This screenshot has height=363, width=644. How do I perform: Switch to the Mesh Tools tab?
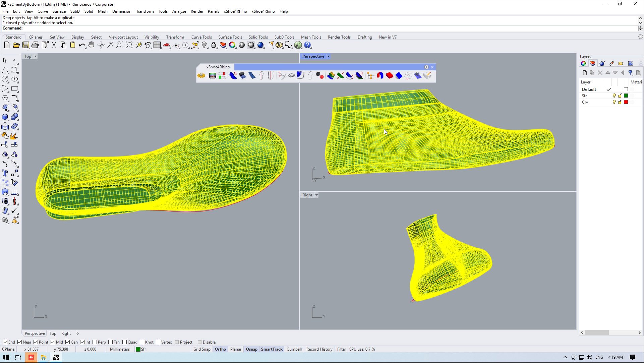(x=311, y=37)
